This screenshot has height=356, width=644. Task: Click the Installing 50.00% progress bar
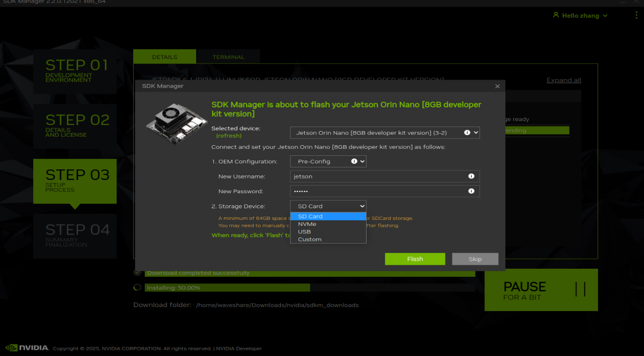(x=310, y=287)
